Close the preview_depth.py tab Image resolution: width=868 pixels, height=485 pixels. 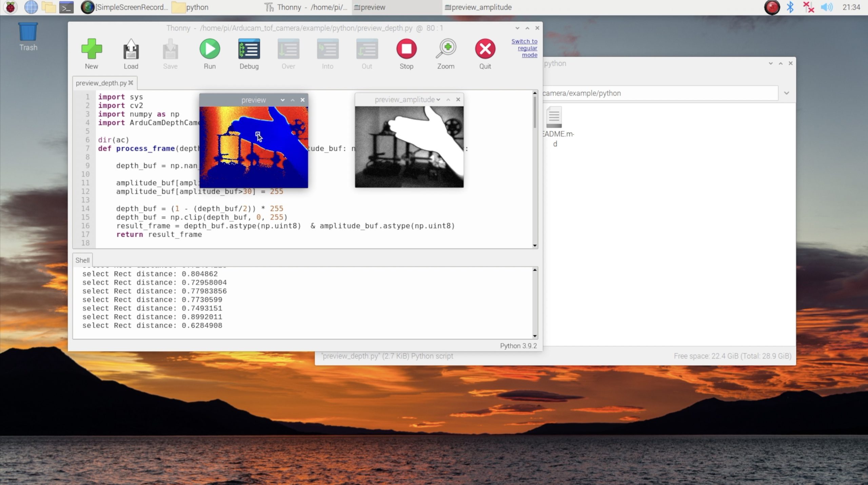tap(131, 83)
